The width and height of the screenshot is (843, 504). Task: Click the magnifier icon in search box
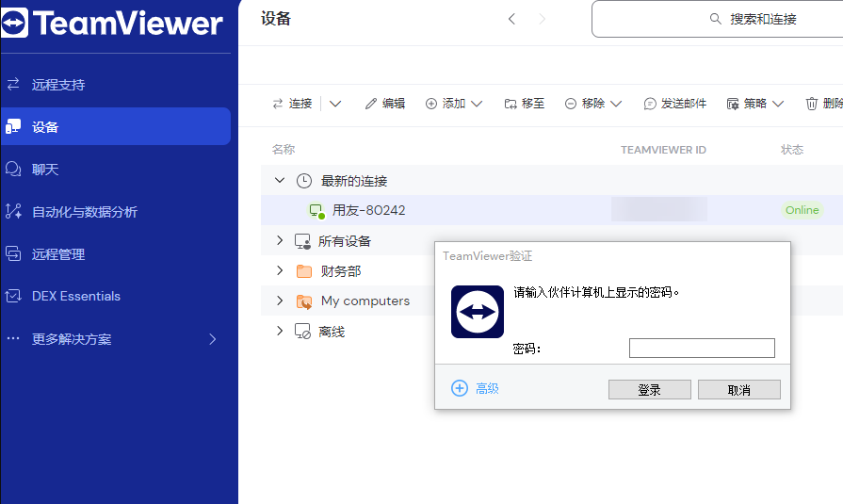point(715,19)
